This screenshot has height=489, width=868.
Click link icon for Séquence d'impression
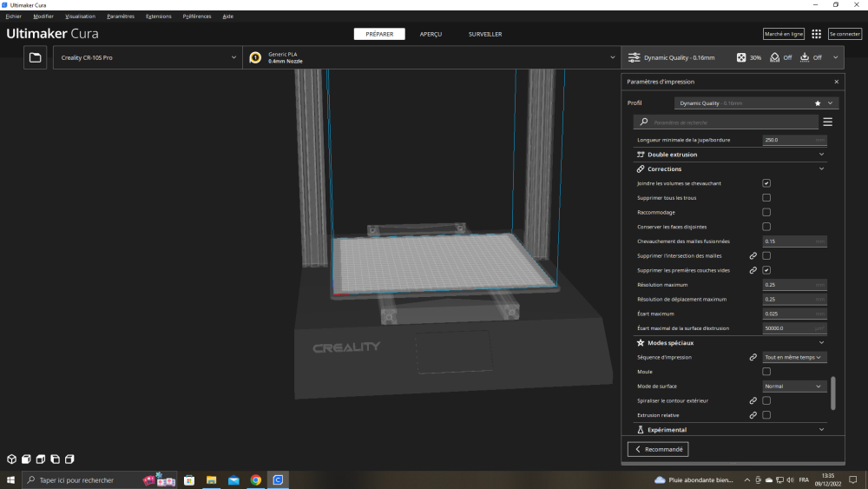753,357
